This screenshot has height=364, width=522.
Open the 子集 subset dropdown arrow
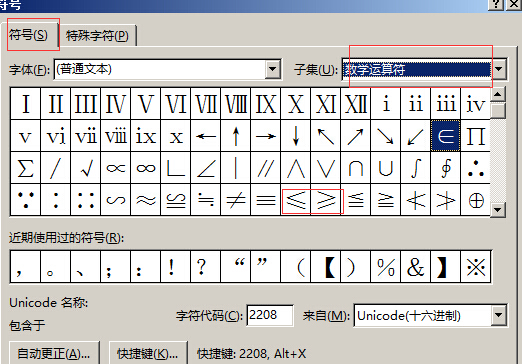[x=499, y=69]
